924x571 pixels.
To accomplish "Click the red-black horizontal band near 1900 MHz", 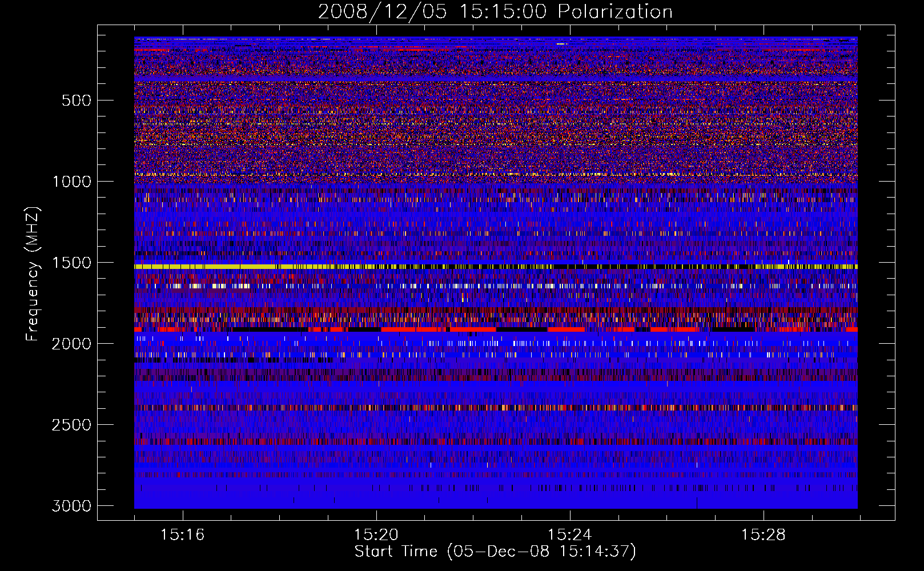I will click(x=496, y=329).
